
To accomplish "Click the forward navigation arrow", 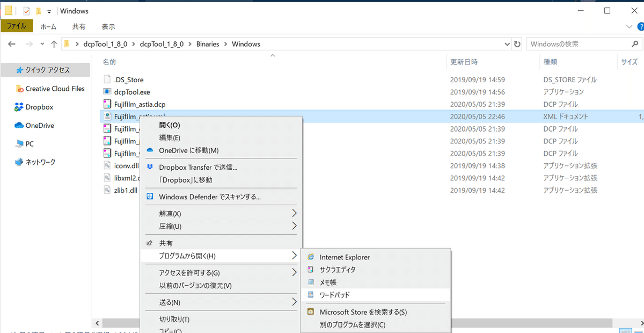I will tap(30, 44).
